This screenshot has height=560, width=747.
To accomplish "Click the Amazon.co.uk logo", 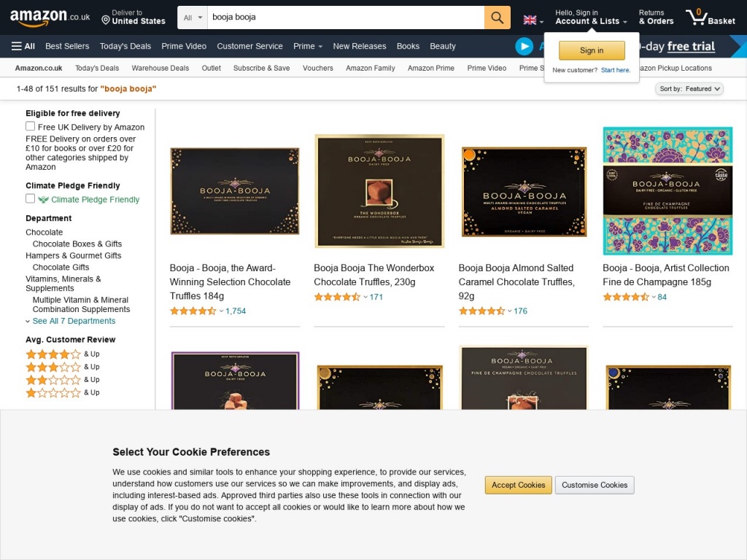I will 50,17.
